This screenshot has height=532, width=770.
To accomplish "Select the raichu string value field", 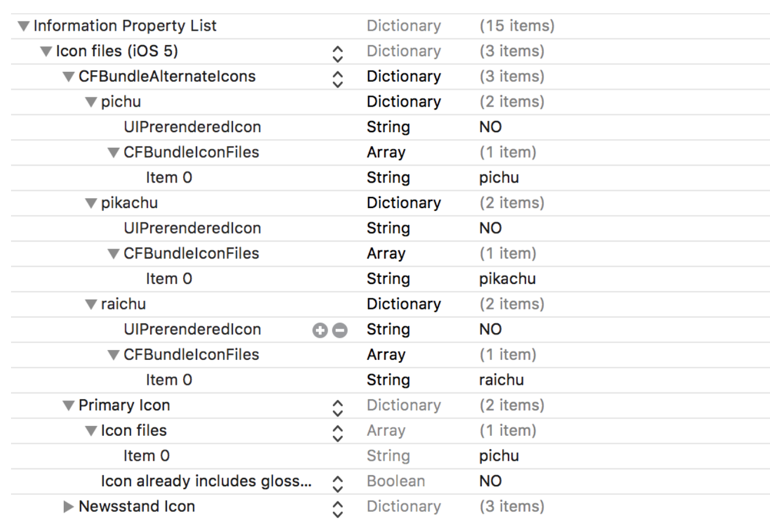I will coord(502,380).
